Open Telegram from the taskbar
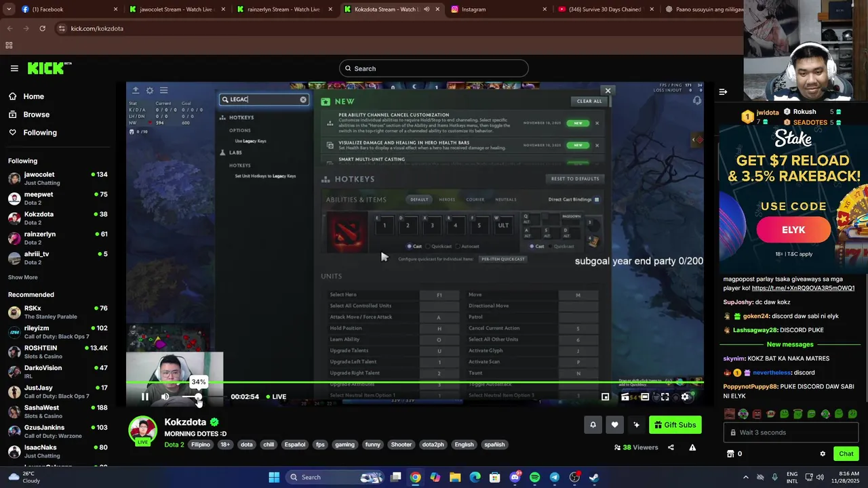 (x=554, y=477)
